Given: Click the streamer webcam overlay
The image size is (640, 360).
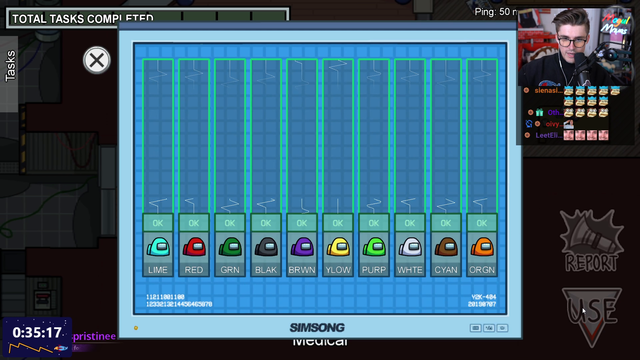Looking at the screenshot, I should click(576, 46).
